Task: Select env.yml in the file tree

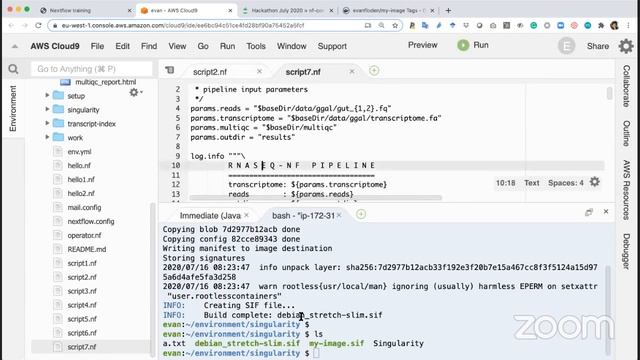Action: (x=79, y=151)
